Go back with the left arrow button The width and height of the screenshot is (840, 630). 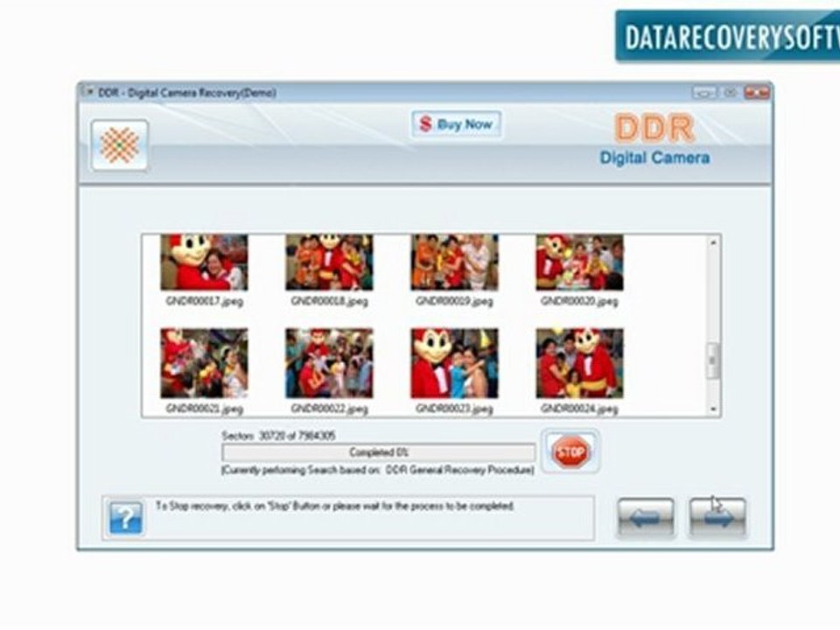tap(646, 518)
